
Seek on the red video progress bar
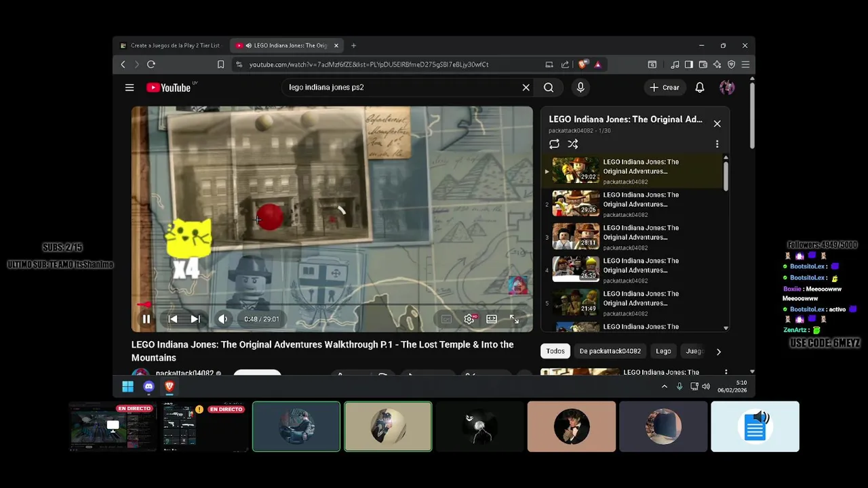(332, 305)
